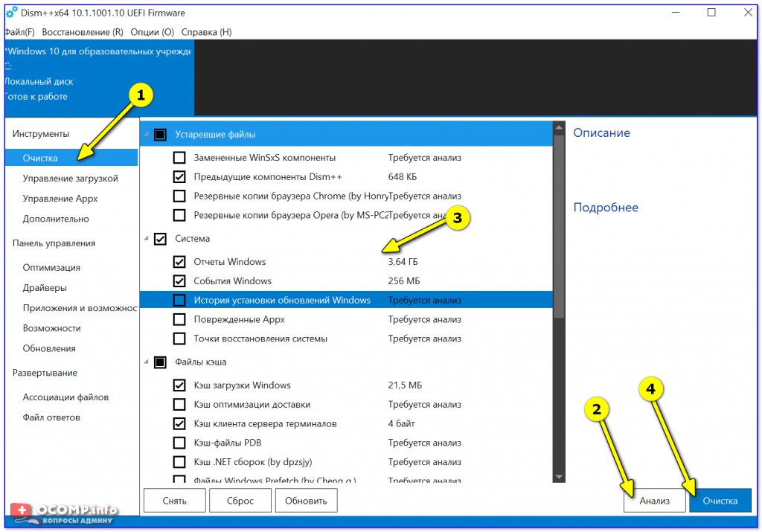The width and height of the screenshot is (762, 532).
Task: Minimize the Dism++ window
Action: [676, 13]
